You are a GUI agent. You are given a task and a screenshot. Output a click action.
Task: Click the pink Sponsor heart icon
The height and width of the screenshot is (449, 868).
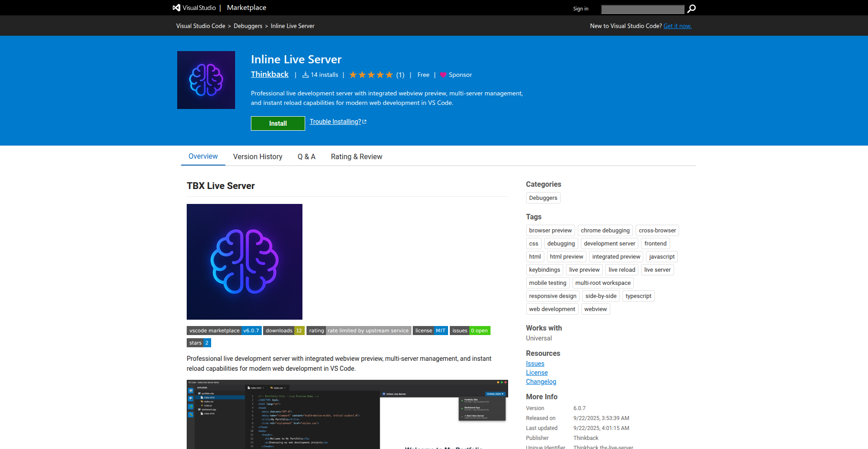(x=443, y=75)
